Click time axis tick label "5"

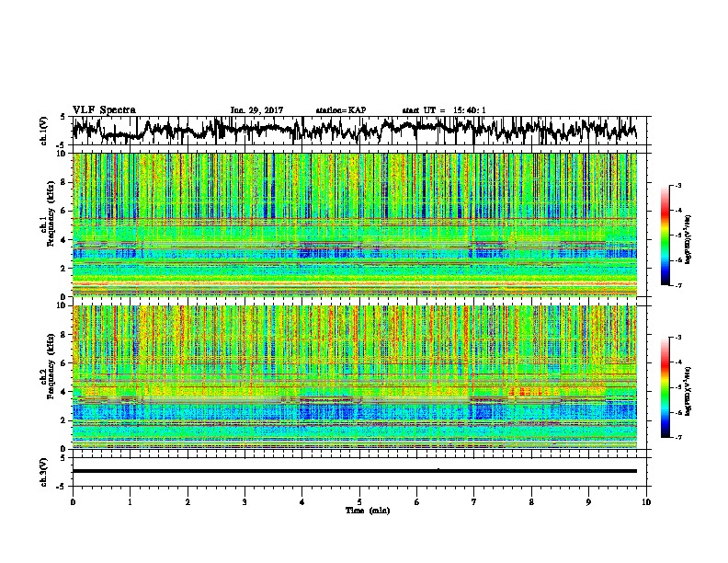click(359, 502)
